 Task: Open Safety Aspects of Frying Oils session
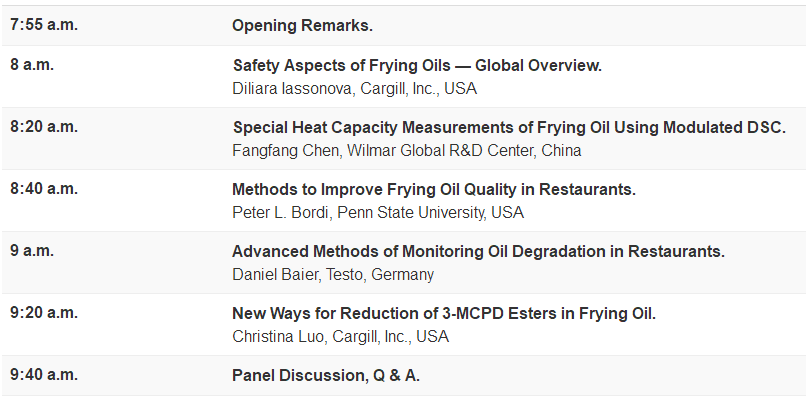(417, 66)
